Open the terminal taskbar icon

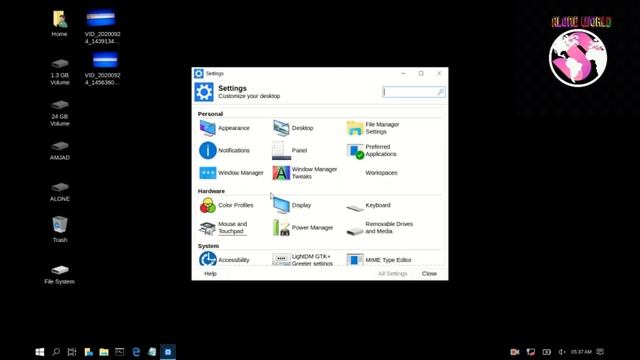[120, 352]
